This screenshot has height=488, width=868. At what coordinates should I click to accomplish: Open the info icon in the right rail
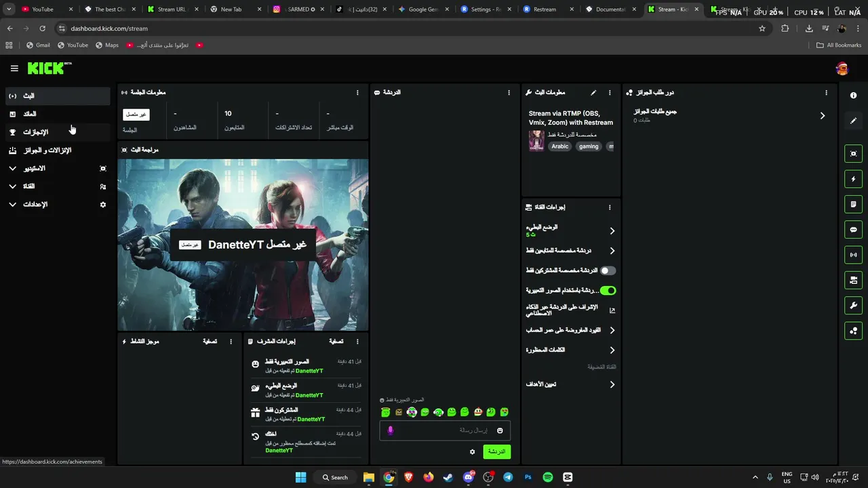pos(853,96)
